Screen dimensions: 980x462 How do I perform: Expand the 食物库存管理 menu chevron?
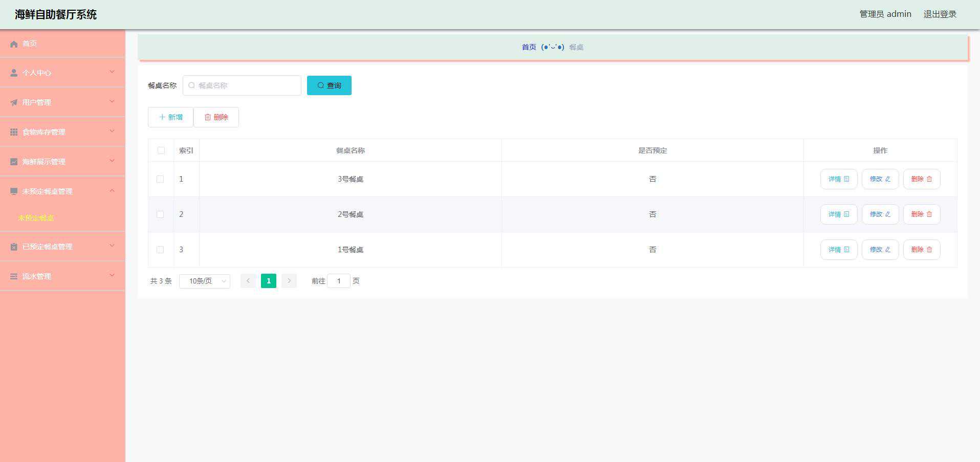click(112, 131)
